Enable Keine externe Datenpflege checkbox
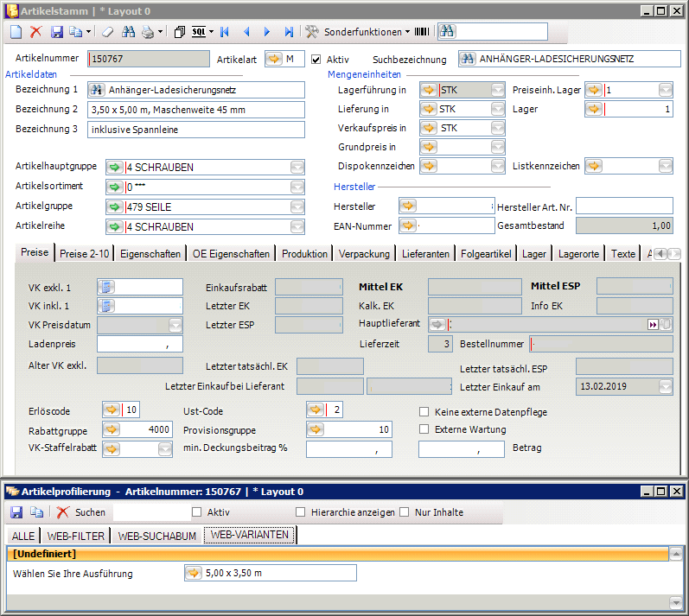 [x=424, y=412]
